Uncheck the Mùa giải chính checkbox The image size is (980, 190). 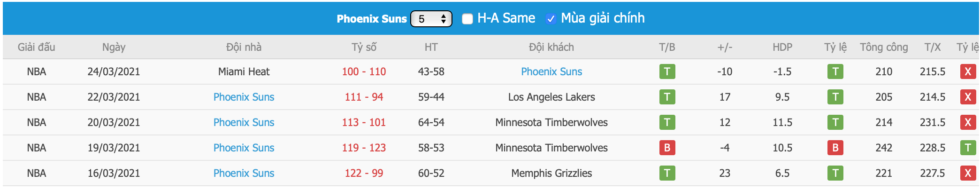point(551,19)
